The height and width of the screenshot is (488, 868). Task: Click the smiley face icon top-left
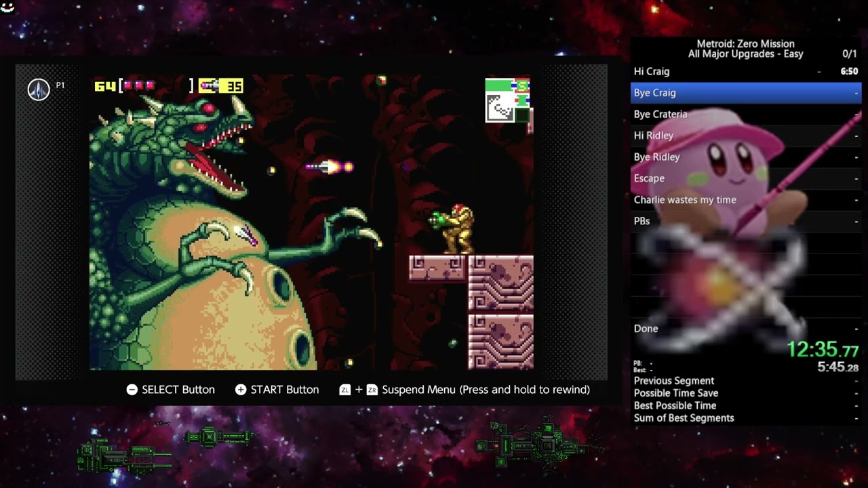[x=8, y=7]
